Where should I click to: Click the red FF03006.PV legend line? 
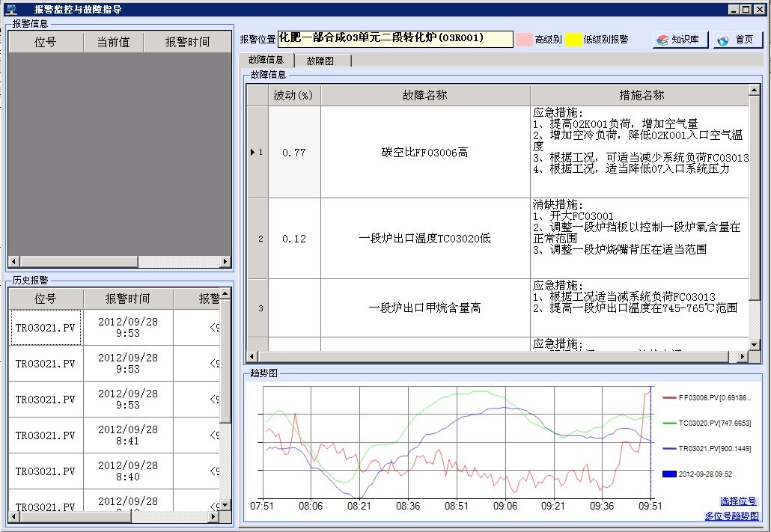(668, 399)
